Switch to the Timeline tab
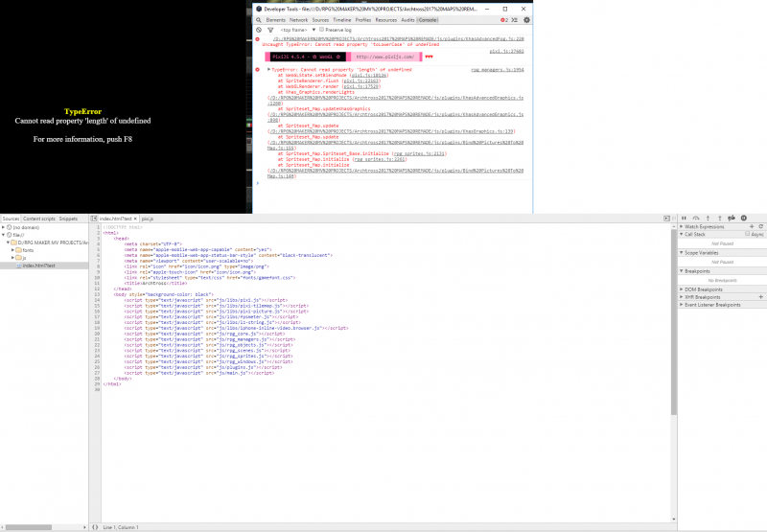Image resolution: width=767 pixels, height=532 pixels. (x=342, y=20)
